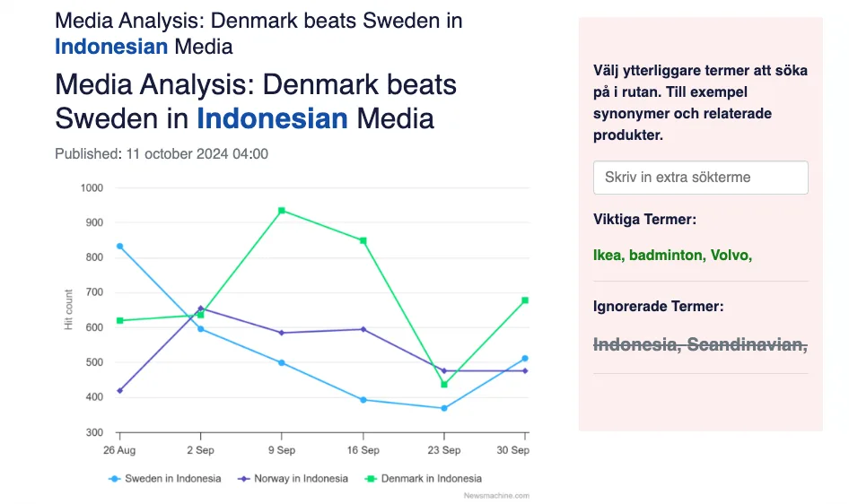849x504 pixels.
Task: Click Norway's 26 Aug diamond data point
Action: (x=119, y=390)
